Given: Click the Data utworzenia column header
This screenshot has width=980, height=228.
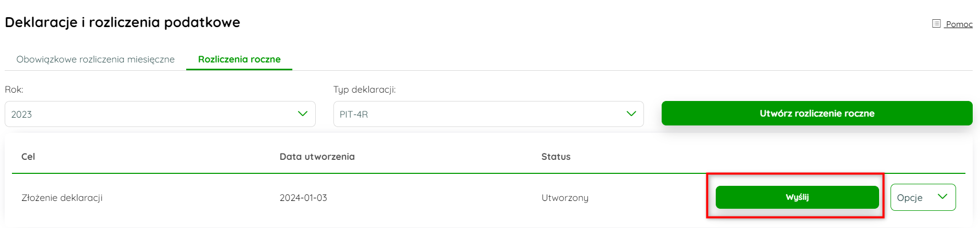Looking at the screenshot, I should [317, 157].
